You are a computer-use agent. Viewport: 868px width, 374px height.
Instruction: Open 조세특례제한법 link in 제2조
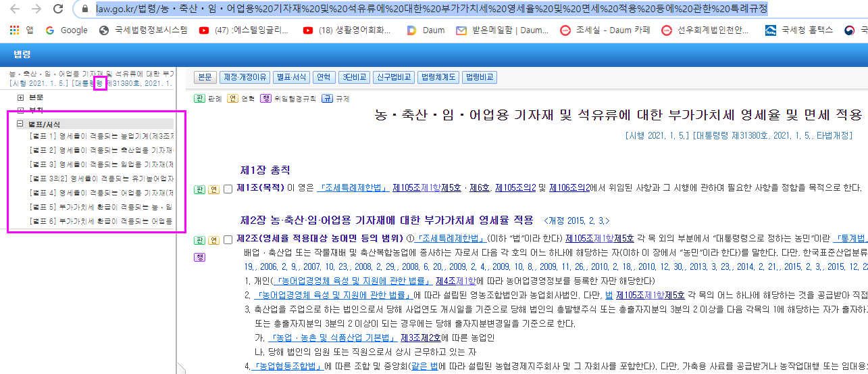(x=449, y=238)
